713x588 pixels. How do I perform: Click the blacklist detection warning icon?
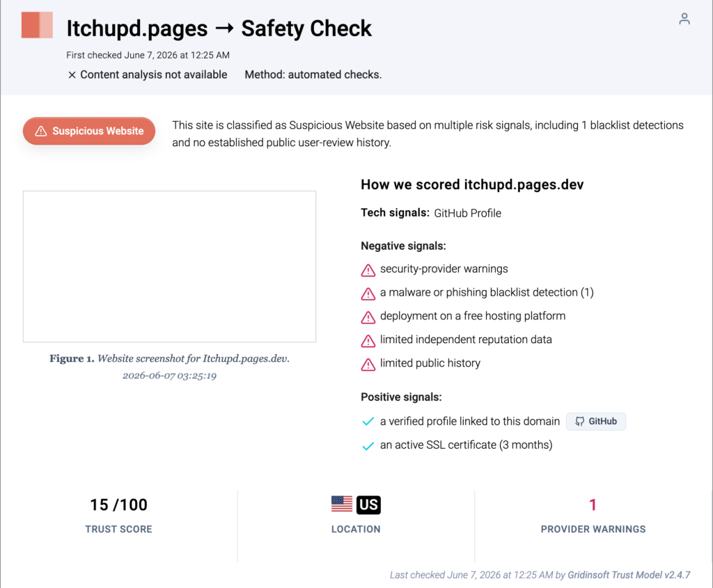(368, 294)
